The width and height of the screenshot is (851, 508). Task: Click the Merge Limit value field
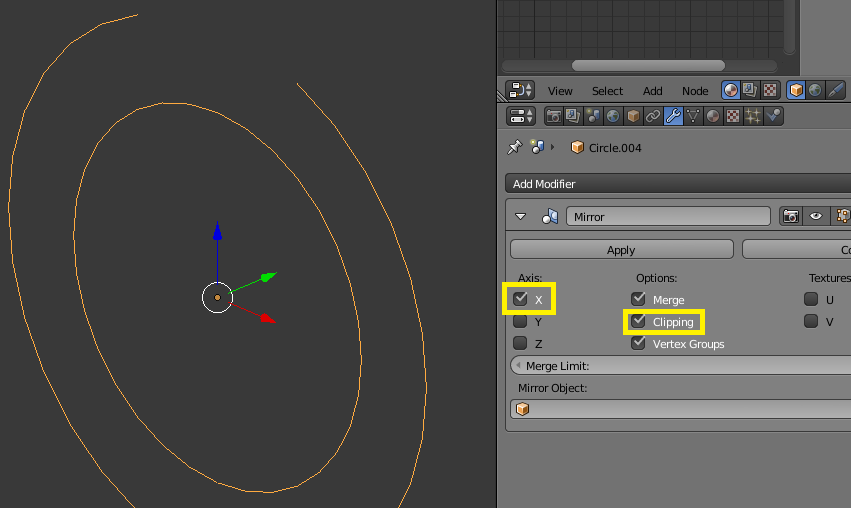(x=681, y=365)
